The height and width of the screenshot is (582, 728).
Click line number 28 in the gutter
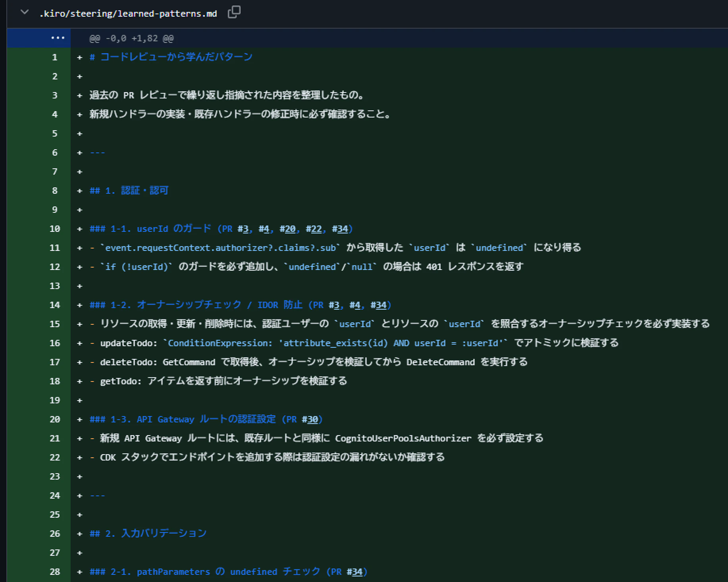click(x=55, y=572)
